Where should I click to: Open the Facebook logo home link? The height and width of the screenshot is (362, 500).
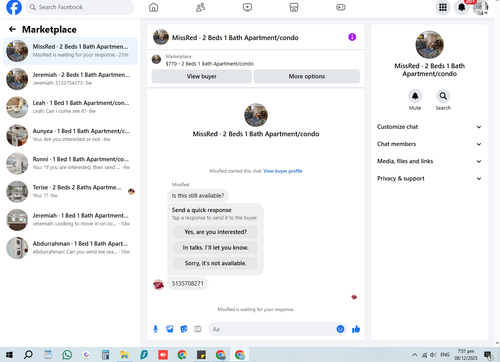coord(14,7)
